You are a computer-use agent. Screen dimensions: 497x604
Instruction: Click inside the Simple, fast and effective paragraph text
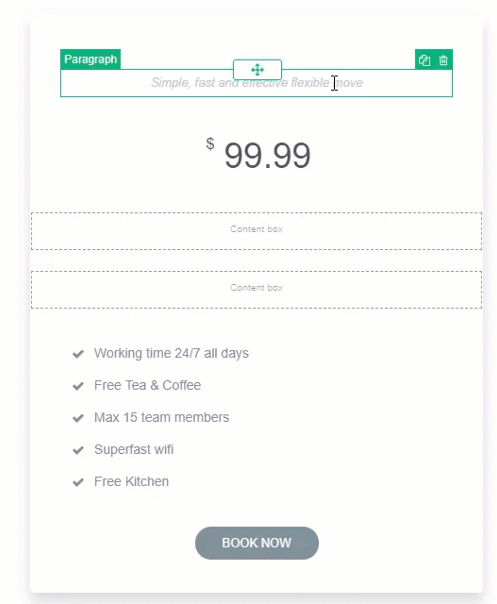click(x=257, y=82)
